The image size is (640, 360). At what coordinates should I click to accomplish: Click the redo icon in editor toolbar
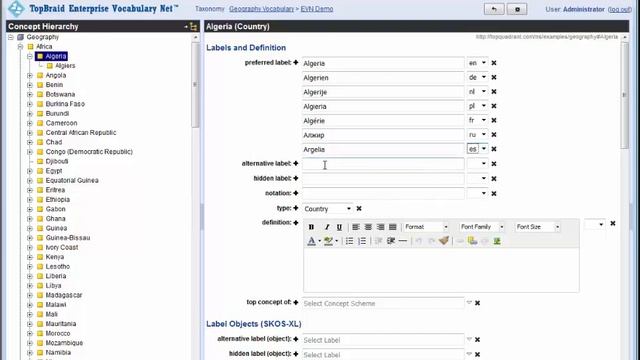click(431, 241)
